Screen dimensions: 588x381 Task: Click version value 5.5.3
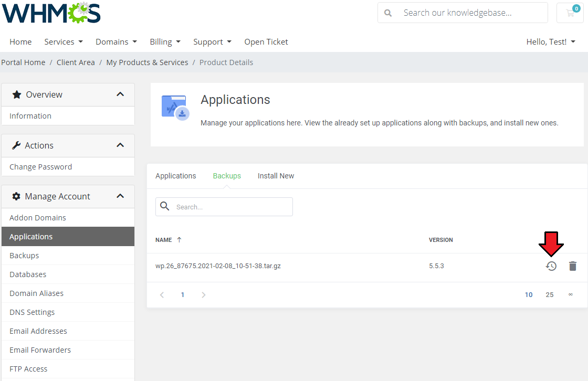point(436,266)
